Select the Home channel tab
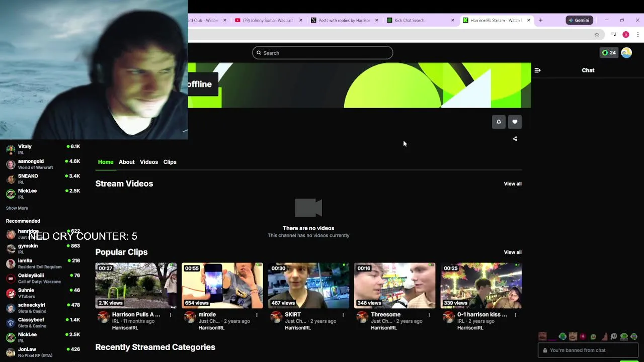This screenshot has width=644, height=362. pyautogui.click(x=106, y=162)
